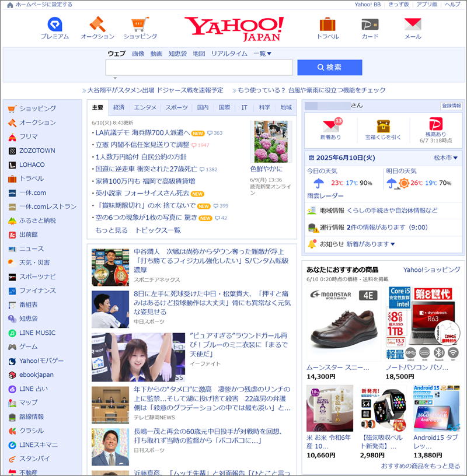
Task: Open the Android15 tablet product image
Action: coord(437,408)
